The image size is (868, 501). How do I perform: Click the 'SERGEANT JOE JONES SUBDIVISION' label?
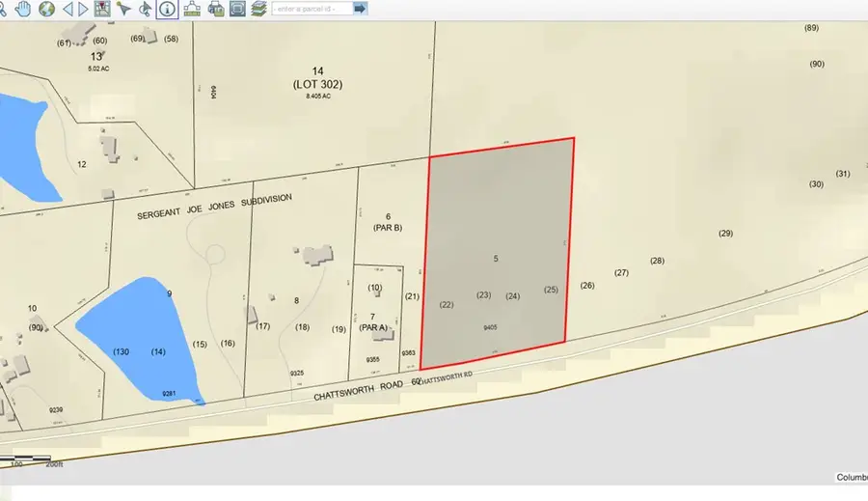click(214, 207)
